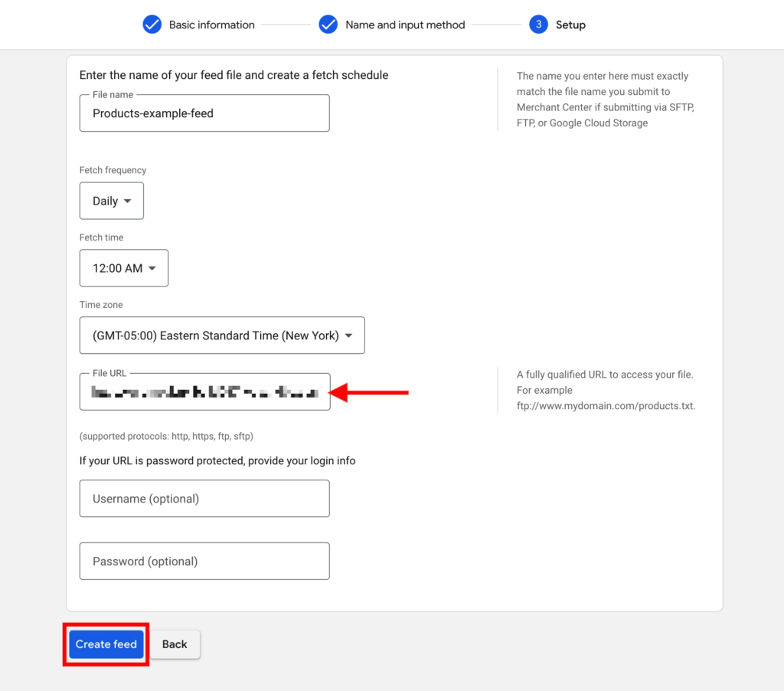Click inside the File name field

(204, 113)
